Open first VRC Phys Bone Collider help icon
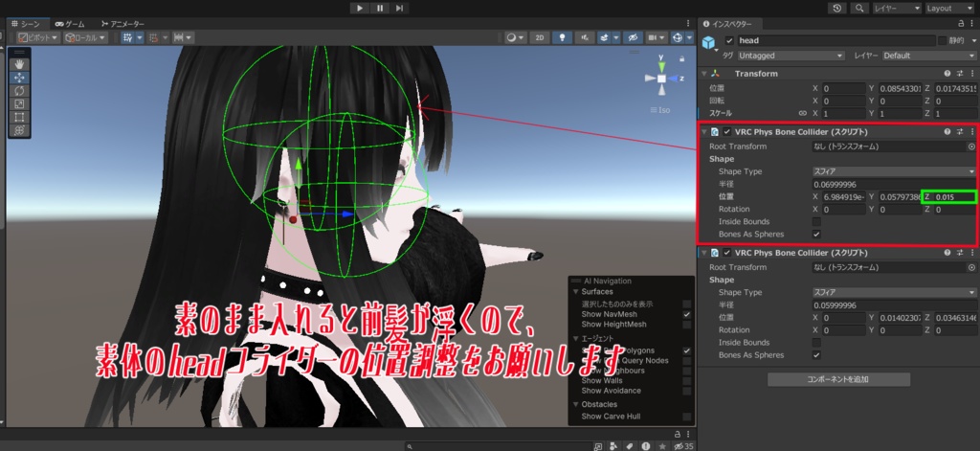Viewport: 980px width, 451px height. 947,132
